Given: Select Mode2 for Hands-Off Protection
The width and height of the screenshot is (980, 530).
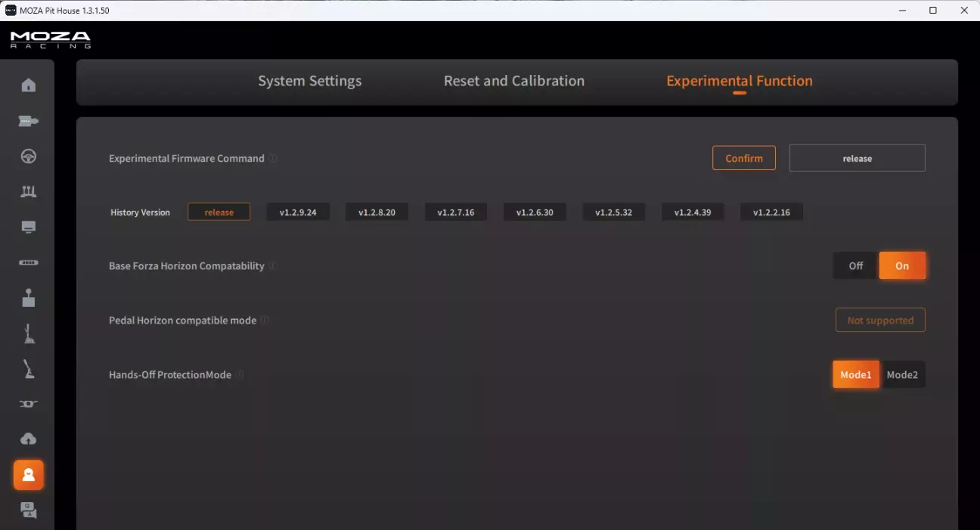Looking at the screenshot, I should [902, 375].
